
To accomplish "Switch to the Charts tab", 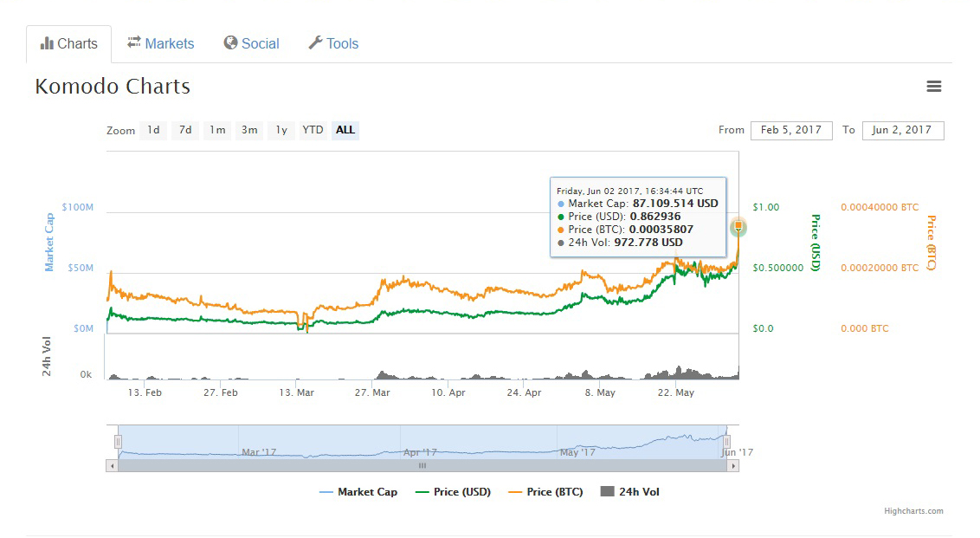I will [68, 44].
